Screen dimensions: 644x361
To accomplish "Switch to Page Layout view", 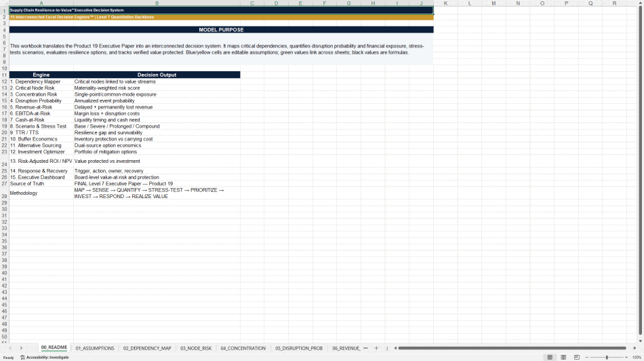I will [x=563, y=358].
